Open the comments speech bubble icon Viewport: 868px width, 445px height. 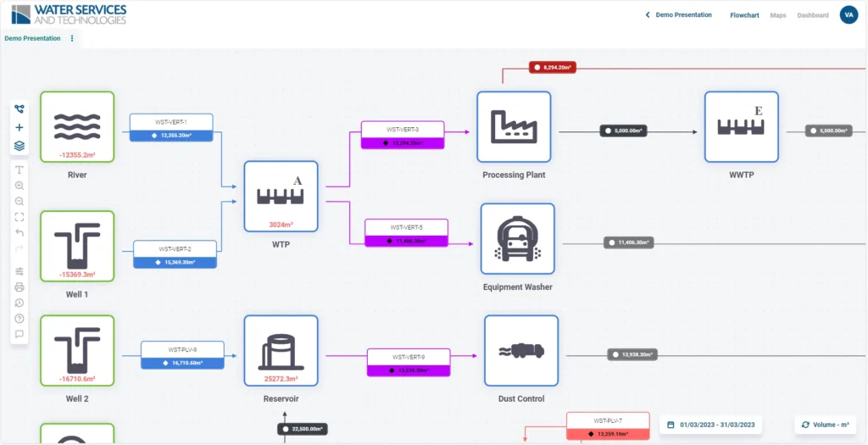coord(19,335)
